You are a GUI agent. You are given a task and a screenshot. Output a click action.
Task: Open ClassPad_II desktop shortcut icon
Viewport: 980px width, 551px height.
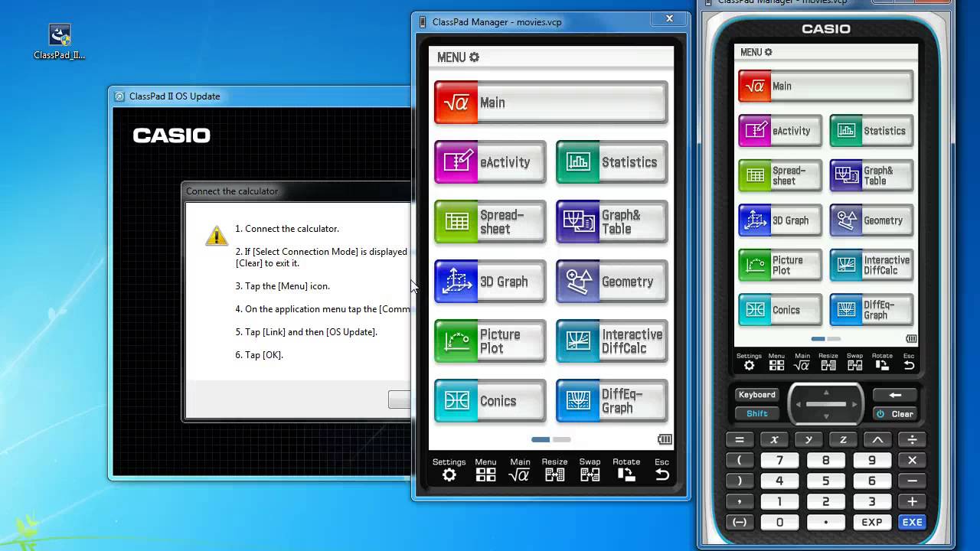(60, 41)
